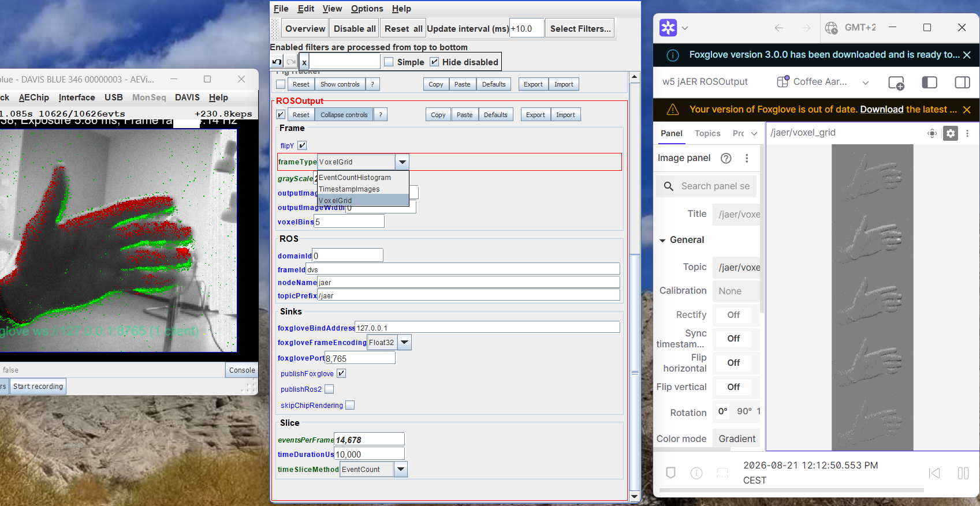
Task: Toggle the Foxglove right sidebar icon
Action: [x=962, y=83]
